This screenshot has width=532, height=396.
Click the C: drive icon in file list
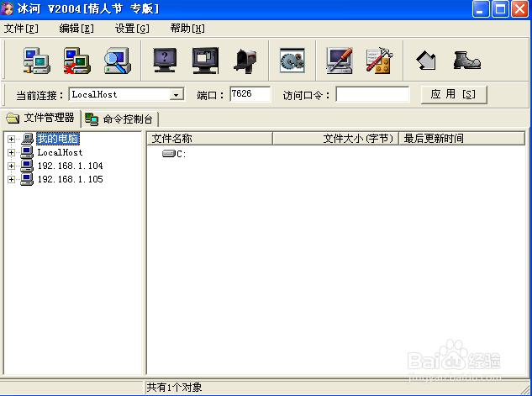tap(169, 154)
